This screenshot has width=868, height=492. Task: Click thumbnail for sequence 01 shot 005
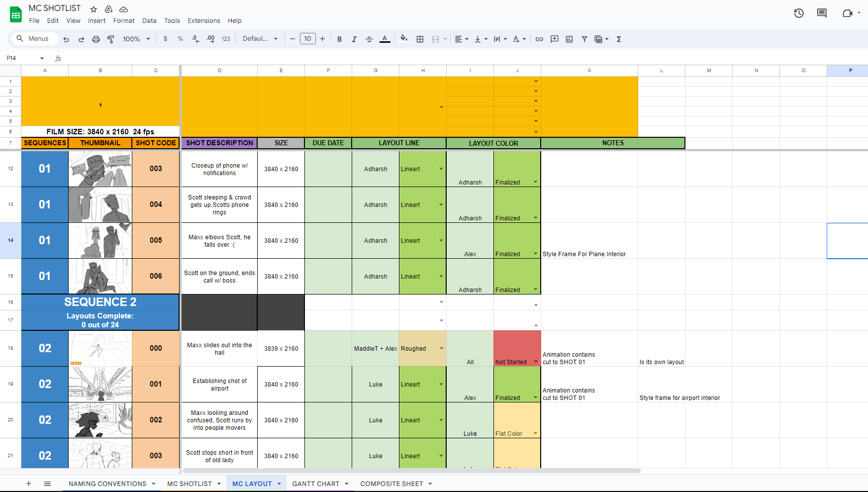[x=100, y=240]
